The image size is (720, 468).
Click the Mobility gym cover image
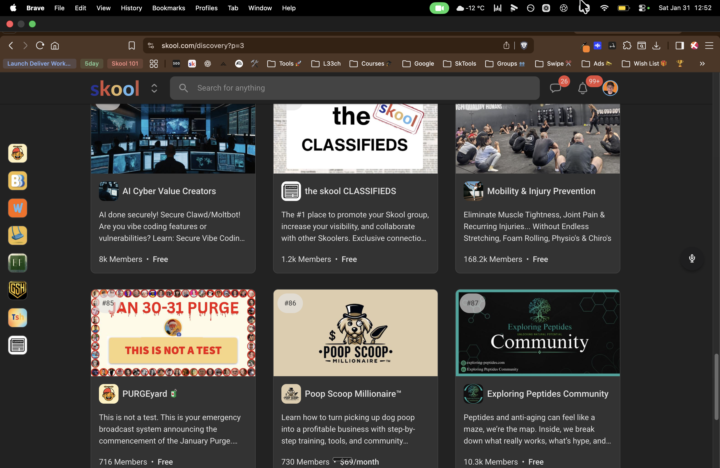coord(538,139)
